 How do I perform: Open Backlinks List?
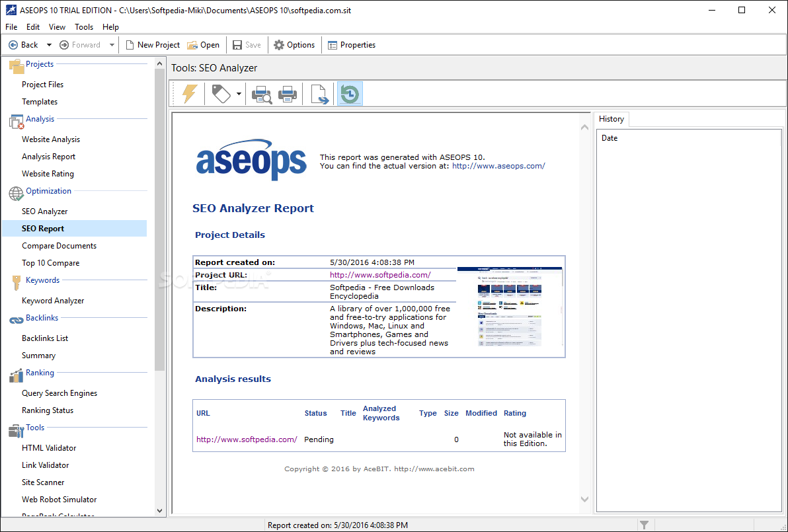45,338
